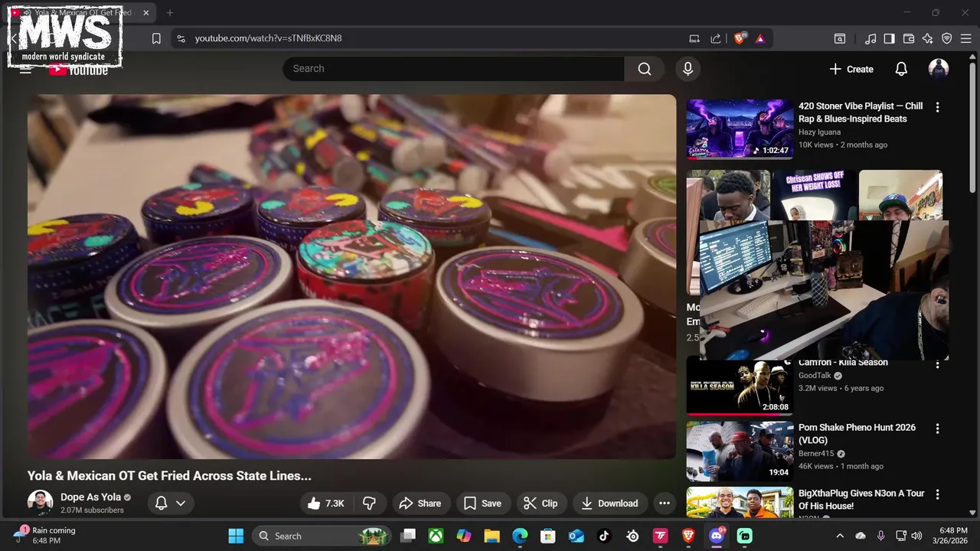Open Porn Shake Pheno Hunt 2026 thumbnail
Image resolution: width=980 pixels, height=551 pixels.
[x=740, y=451]
